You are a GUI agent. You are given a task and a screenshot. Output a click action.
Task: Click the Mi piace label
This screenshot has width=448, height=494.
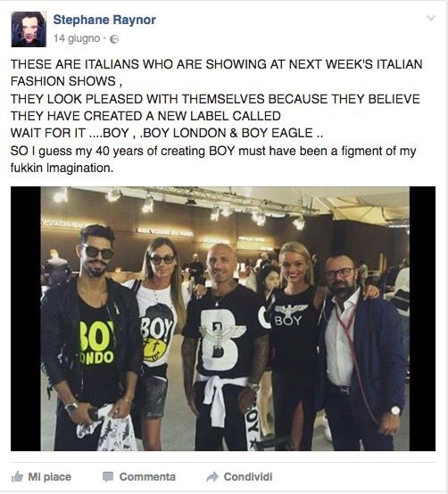(49, 477)
